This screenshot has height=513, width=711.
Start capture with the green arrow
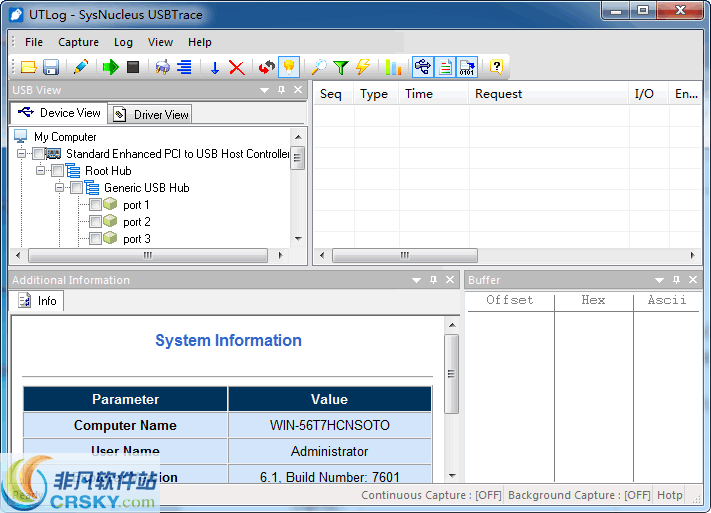[x=110, y=67]
